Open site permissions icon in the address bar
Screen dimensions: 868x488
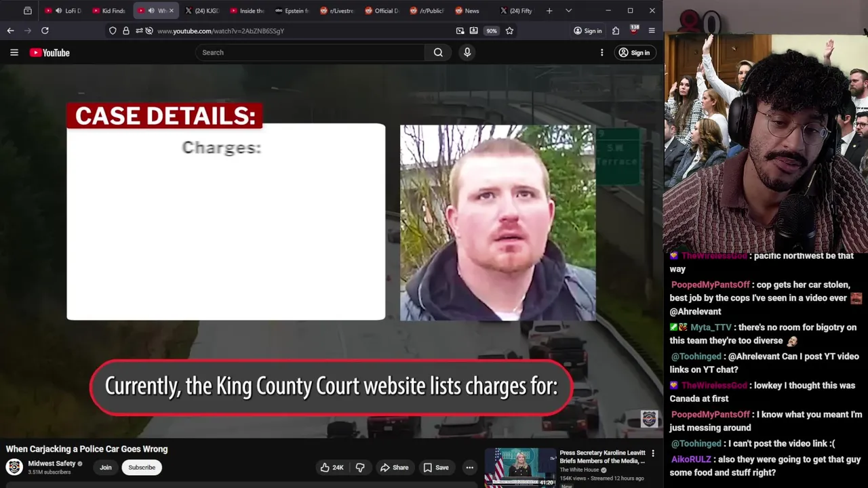(x=139, y=30)
